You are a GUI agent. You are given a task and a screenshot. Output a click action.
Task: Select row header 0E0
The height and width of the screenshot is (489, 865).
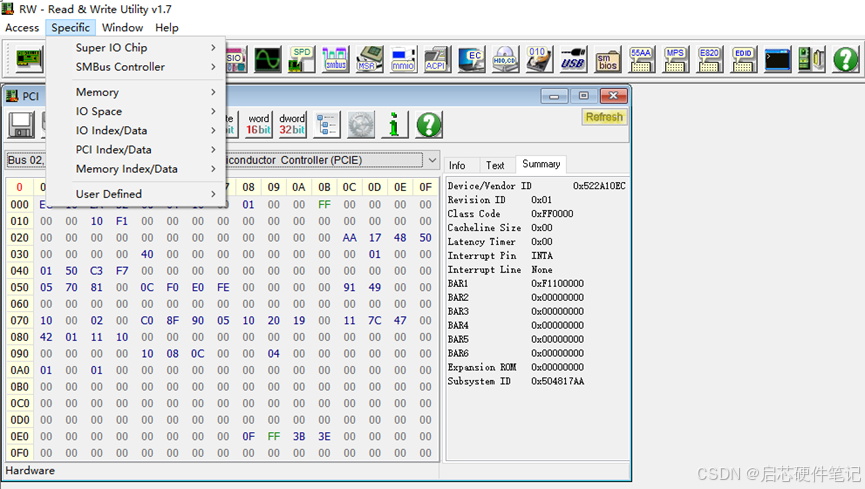click(x=19, y=437)
